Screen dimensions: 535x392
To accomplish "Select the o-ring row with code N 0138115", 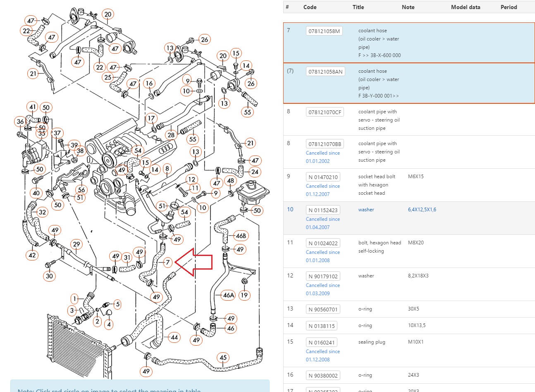I will [x=408, y=326].
